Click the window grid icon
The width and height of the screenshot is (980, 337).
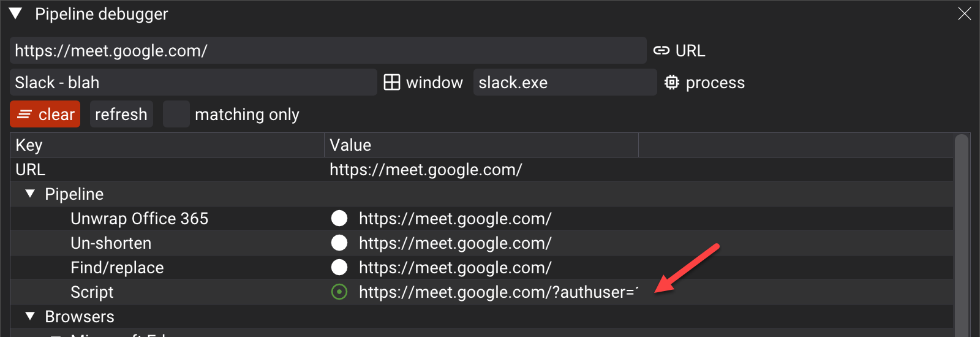click(x=392, y=82)
